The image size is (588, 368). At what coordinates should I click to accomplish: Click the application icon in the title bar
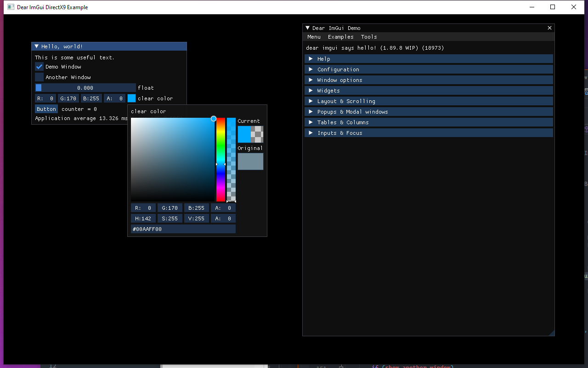point(11,7)
